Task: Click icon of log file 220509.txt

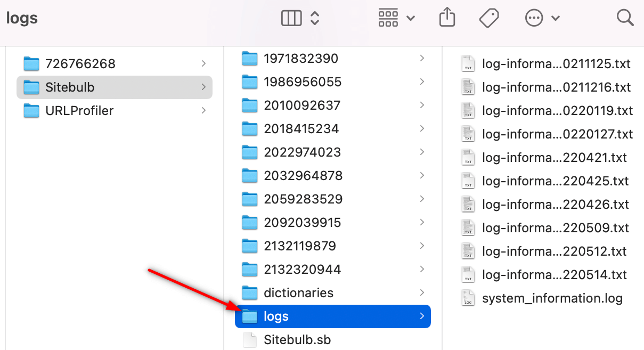Action: [x=468, y=228]
